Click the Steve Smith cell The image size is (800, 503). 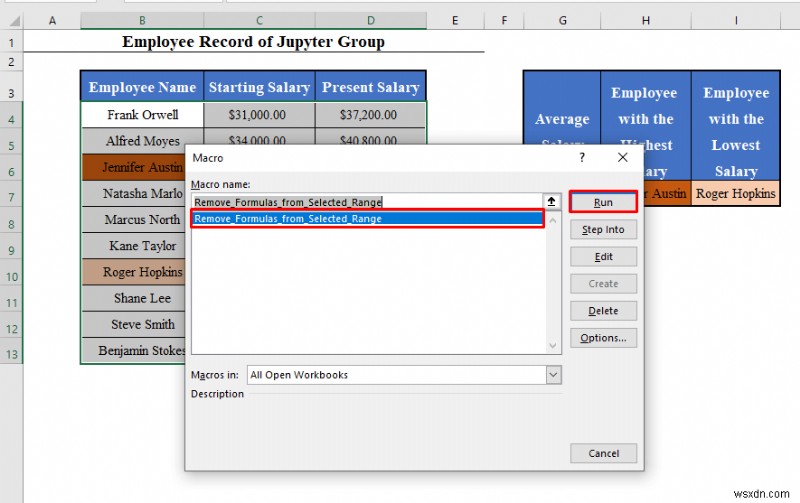coord(134,324)
